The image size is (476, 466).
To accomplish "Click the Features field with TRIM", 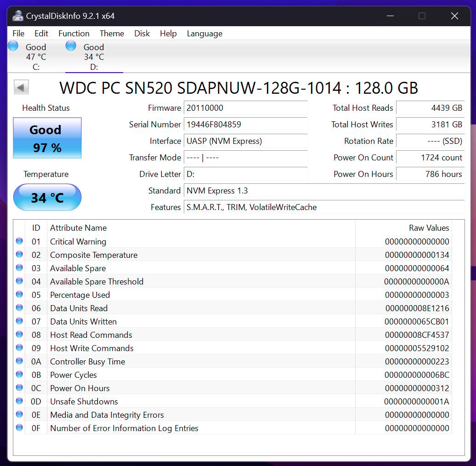I will tap(324, 207).
